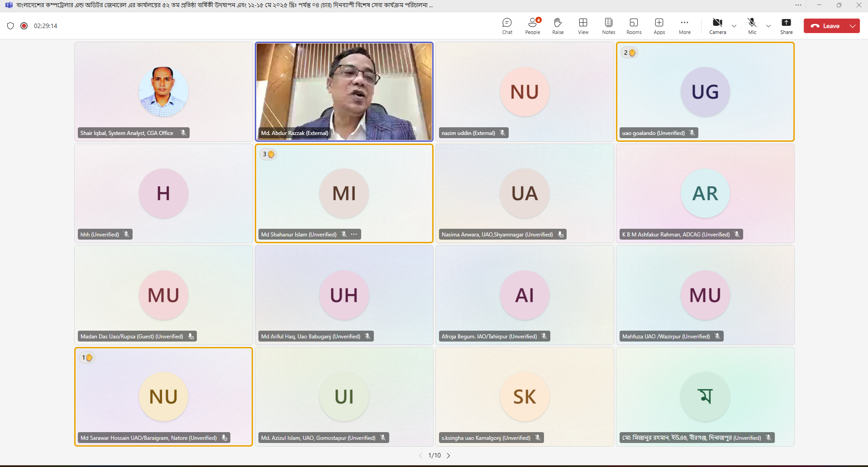The width and height of the screenshot is (868, 467).
Task: Open the People participants list
Action: (x=532, y=26)
